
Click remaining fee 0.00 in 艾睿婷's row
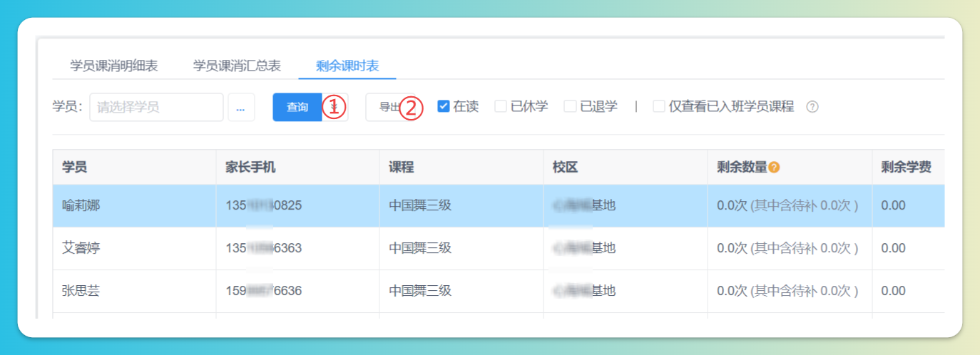894,249
